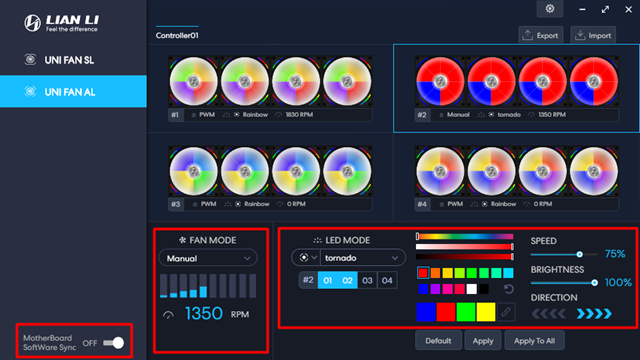Click the Rainbow label in group #4
The image size is (640, 360).
[x=503, y=204]
